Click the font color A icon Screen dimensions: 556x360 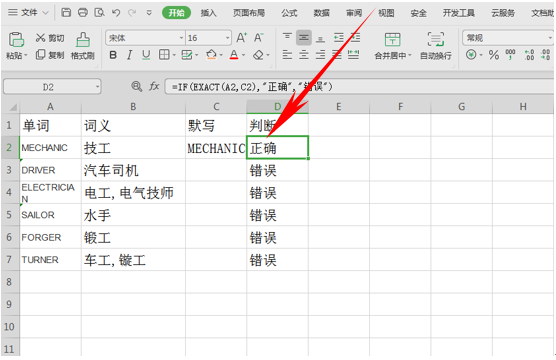(x=234, y=55)
